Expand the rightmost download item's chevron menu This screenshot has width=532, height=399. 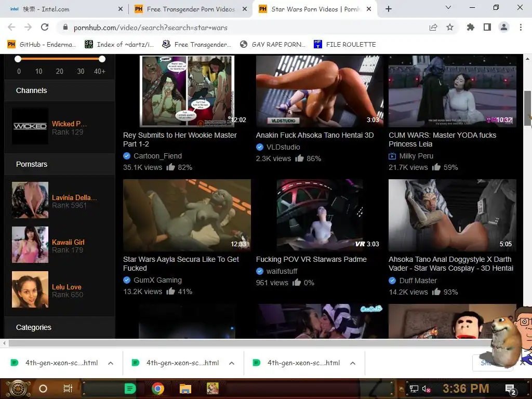(x=353, y=363)
